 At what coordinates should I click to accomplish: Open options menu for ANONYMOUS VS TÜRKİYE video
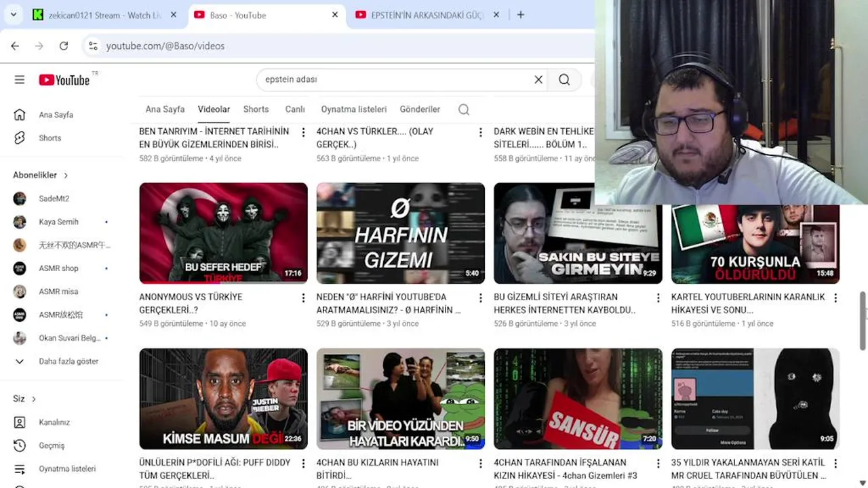pos(303,298)
